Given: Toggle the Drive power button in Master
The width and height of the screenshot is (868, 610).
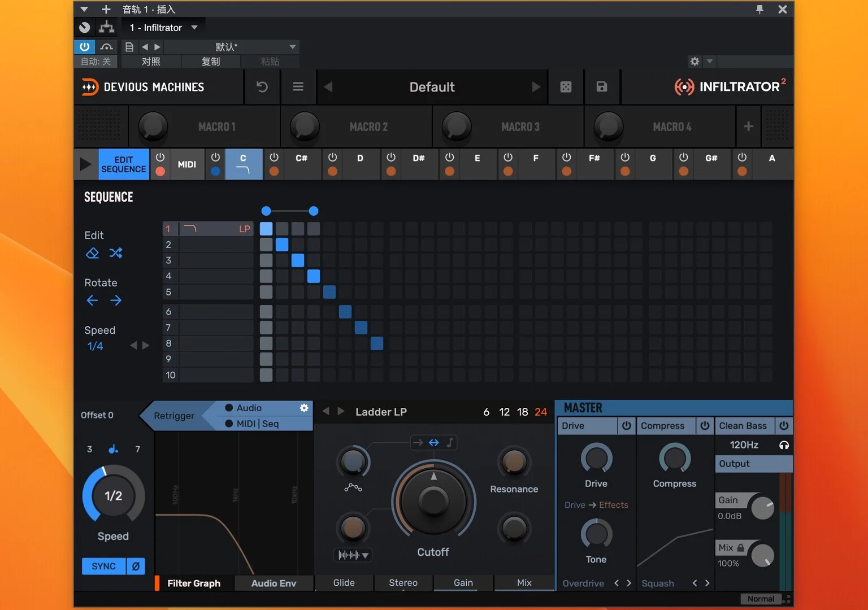Looking at the screenshot, I should [x=627, y=425].
